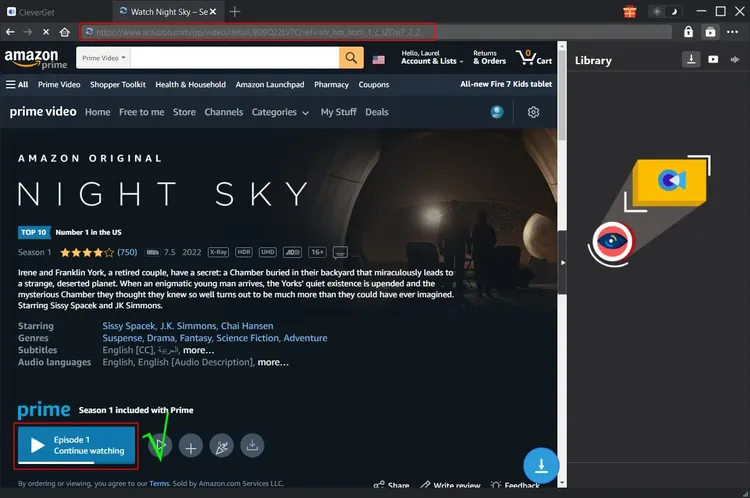Open the Channels menu item
The image size is (750, 498).
click(x=223, y=112)
